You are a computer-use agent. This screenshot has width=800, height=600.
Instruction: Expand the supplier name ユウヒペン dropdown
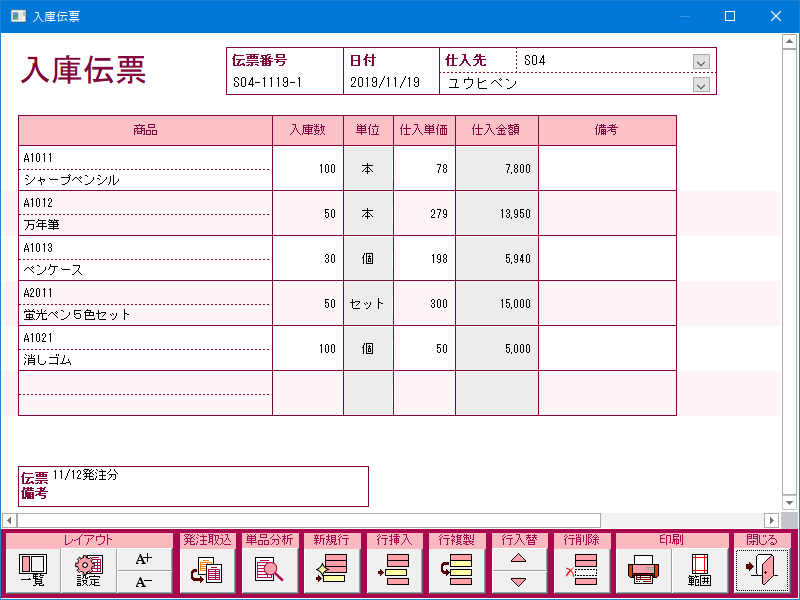coord(701,84)
